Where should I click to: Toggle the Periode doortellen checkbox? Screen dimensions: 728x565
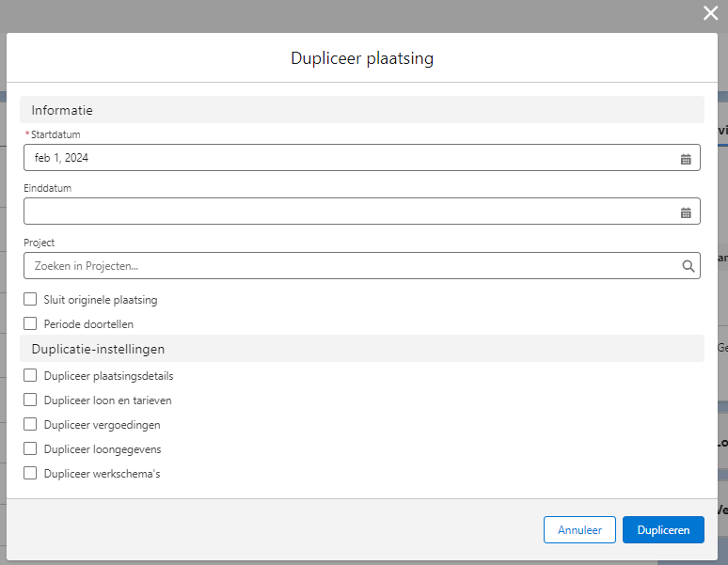[30, 323]
